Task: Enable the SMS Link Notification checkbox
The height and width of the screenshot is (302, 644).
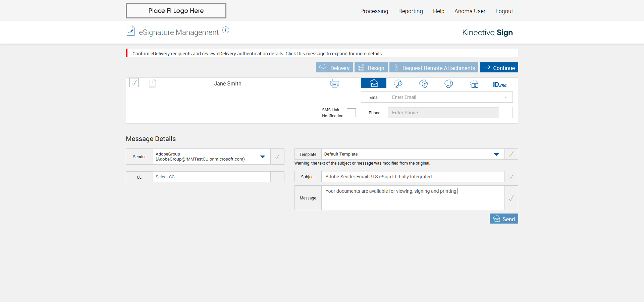Action: pos(351,113)
